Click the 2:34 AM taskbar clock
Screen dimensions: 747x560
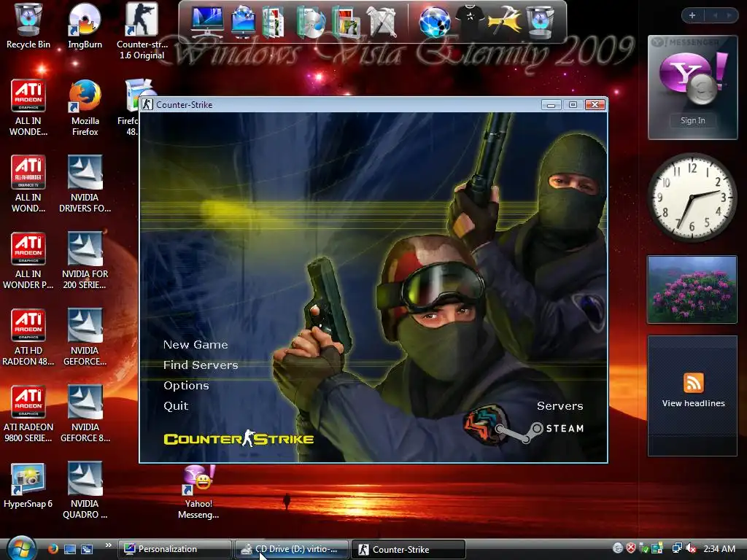pyautogui.click(x=719, y=549)
